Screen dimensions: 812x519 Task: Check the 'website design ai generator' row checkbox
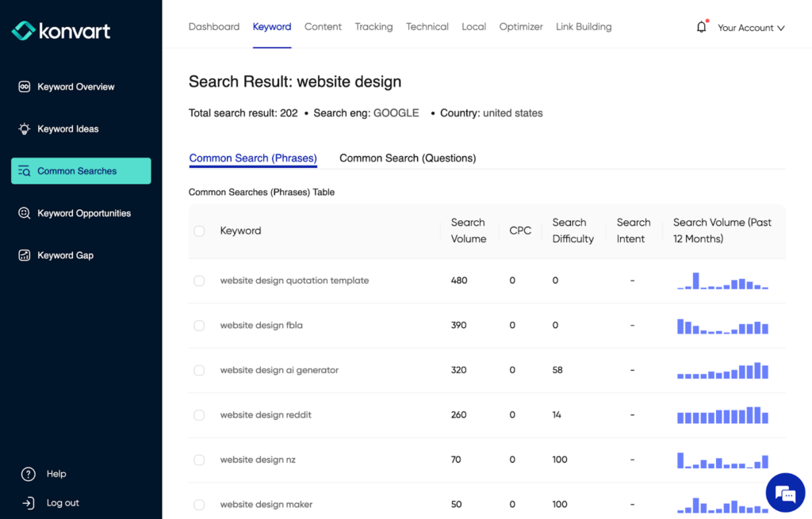199,370
